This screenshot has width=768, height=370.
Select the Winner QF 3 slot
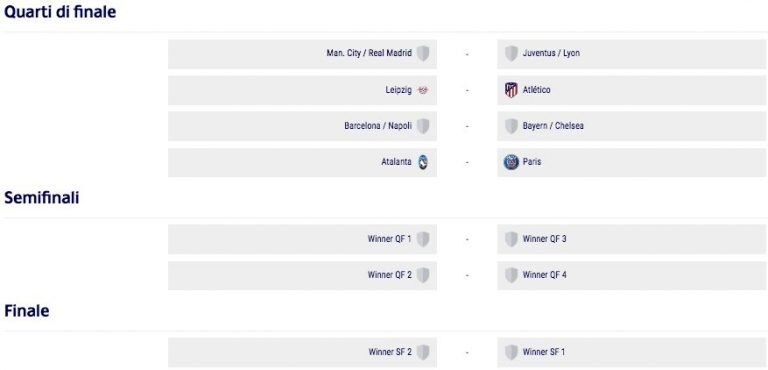(631, 239)
